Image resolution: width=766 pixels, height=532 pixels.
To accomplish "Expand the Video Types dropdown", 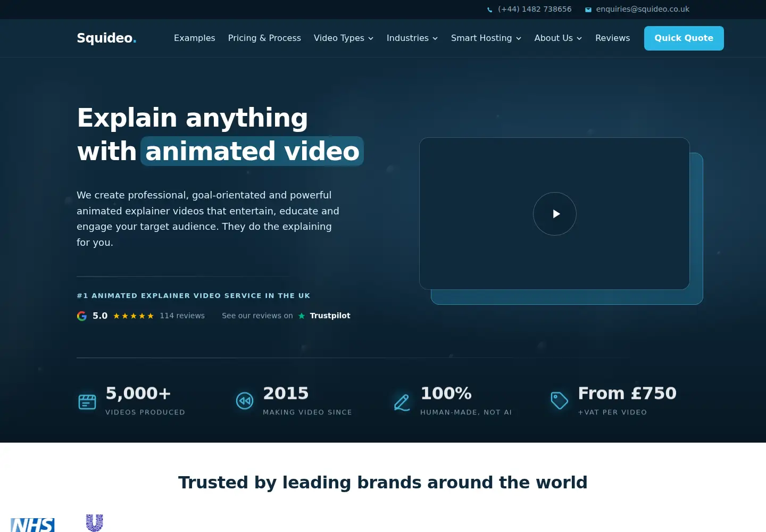I will [x=344, y=38].
